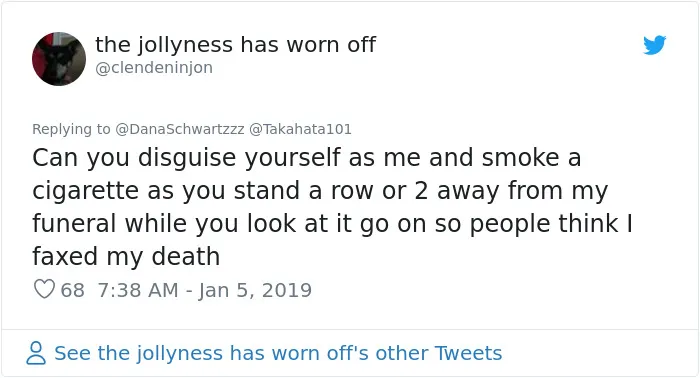Click the person silhouette icon in footer
700x378 pixels.
(36, 353)
